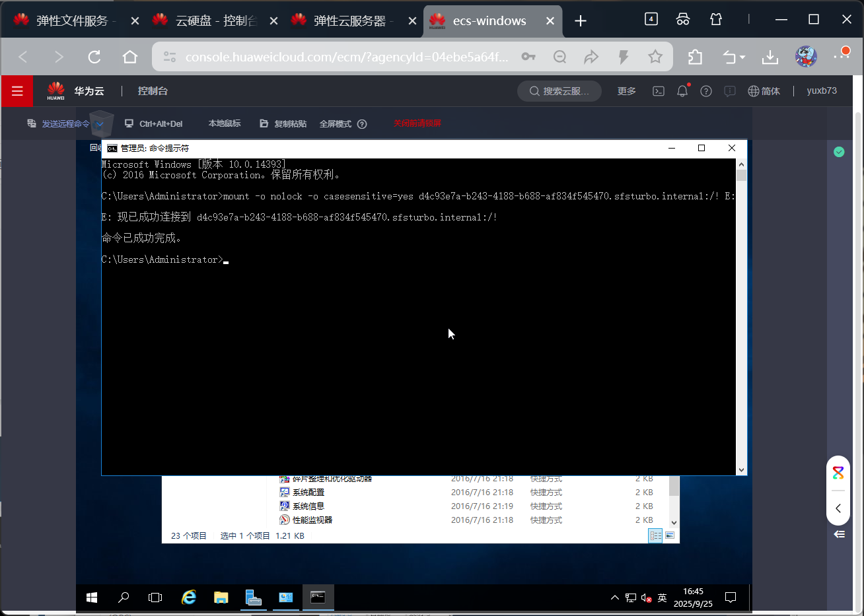Show hidden tray icons on the remote taskbar
Image resolution: width=864 pixels, height=616 pixels.
[x=614, y=598]
